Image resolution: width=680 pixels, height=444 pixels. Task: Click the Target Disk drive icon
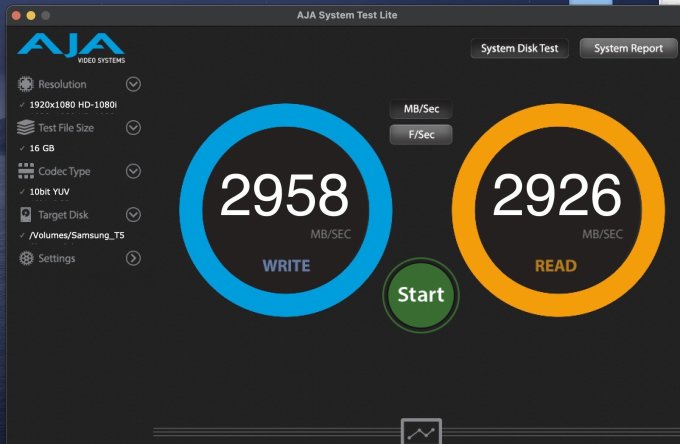26,215
